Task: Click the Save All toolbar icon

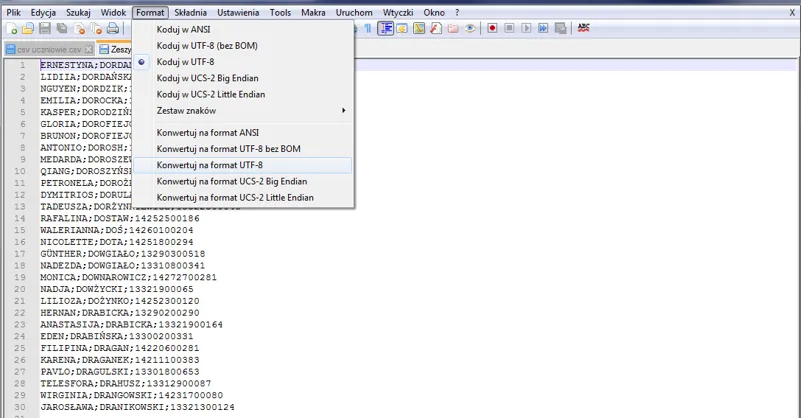Action: (x=61, y=29)
